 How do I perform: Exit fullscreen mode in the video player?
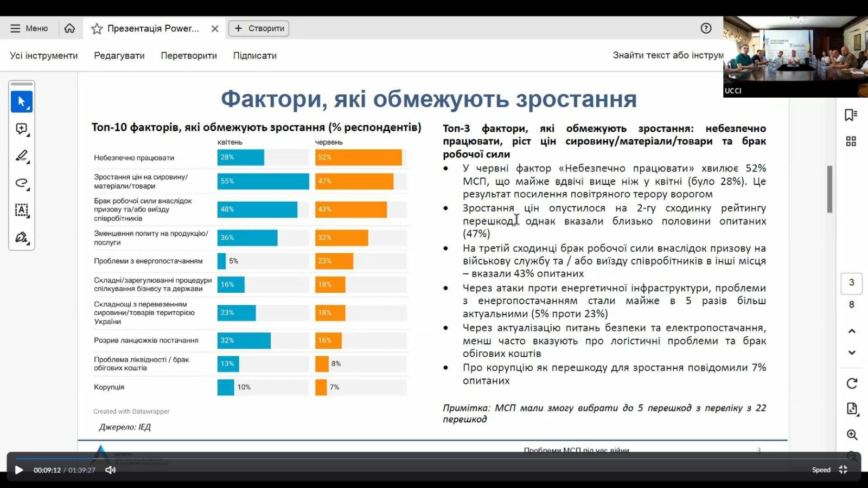pyautogui.click(x=843, y=470)
